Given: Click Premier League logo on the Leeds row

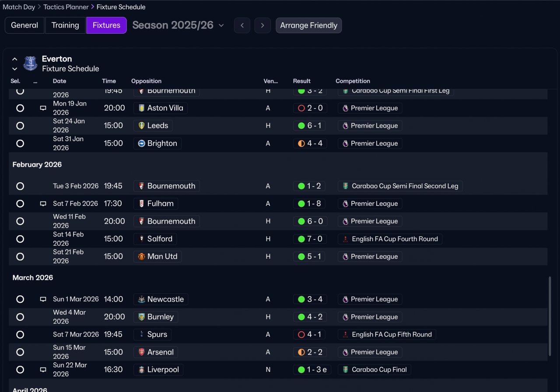Looking at the screenshot, I should coord(346,126).
